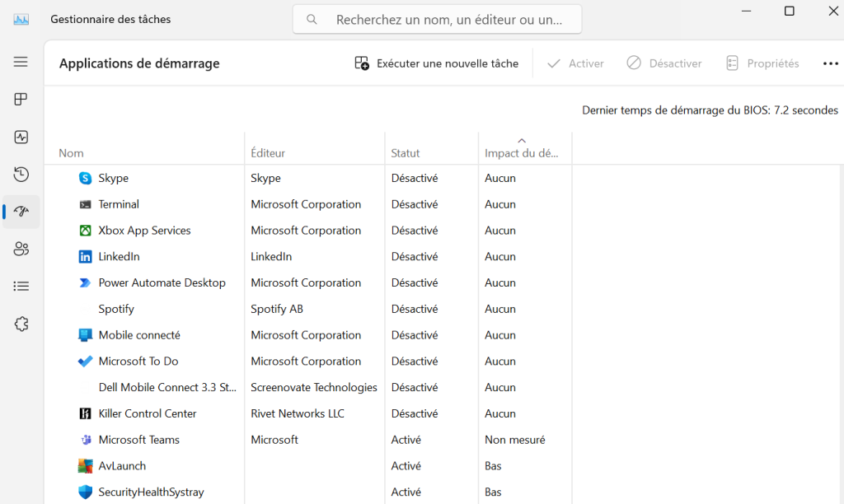
Task: Switch to the Processes page icon
Action: click(x=21, y=100)
